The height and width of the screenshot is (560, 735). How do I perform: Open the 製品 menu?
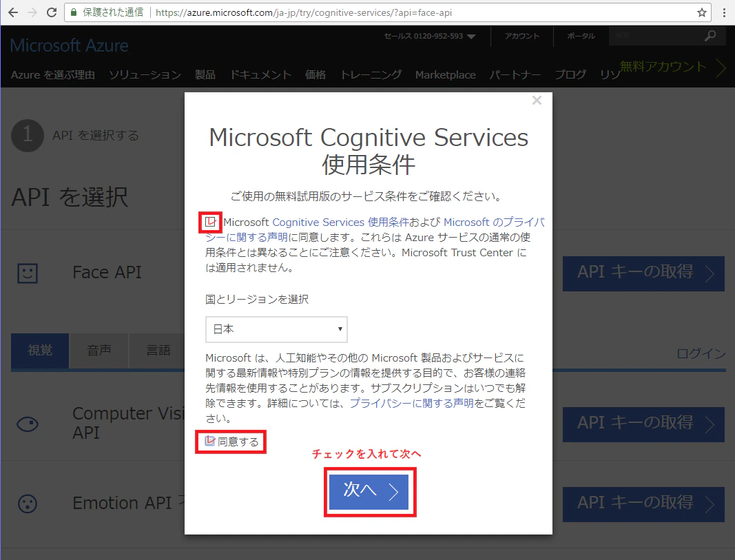click(205, 75)
